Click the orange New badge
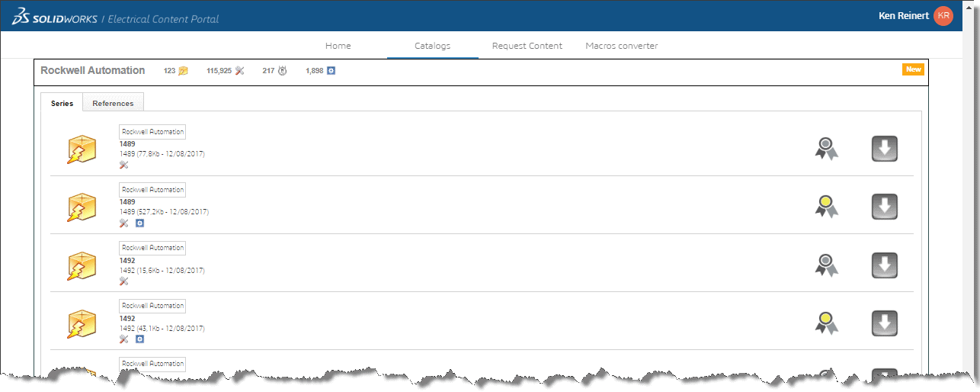Image resolution: width=980 pixels, height=392 pixels. [913, 69]
